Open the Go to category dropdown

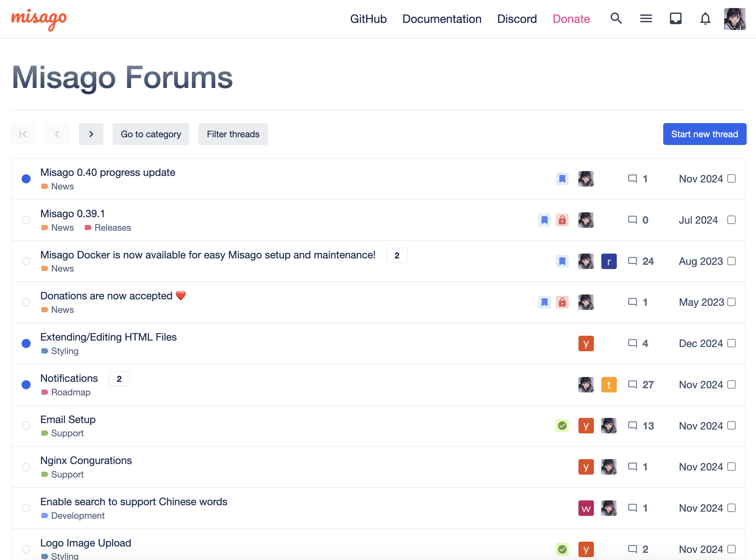[151, 134]
